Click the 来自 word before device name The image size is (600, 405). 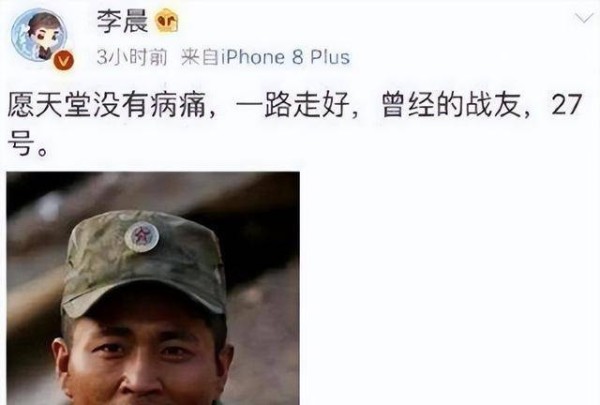pyautogui.click(x=200, y=58)
